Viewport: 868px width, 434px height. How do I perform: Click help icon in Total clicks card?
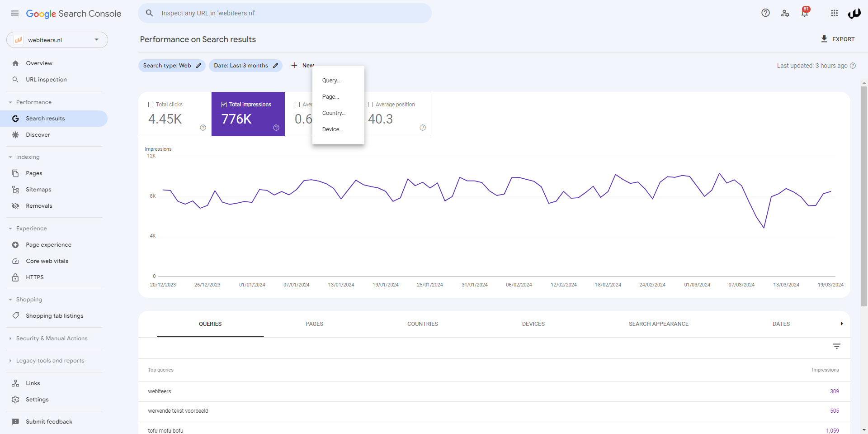(203, 128)
